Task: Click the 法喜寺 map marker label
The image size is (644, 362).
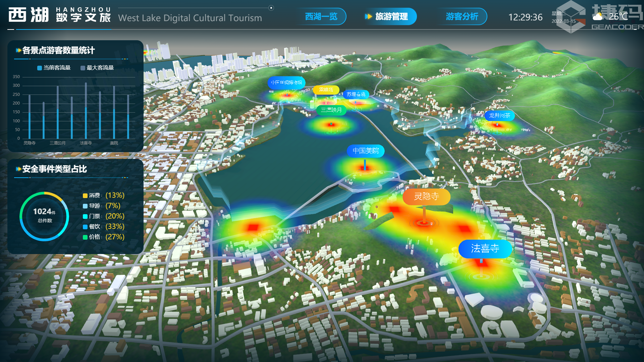Action: click(x=485, y=249)
